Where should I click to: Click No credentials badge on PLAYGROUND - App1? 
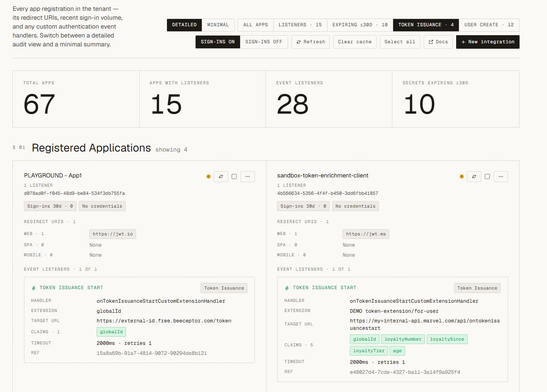(102, 206)
